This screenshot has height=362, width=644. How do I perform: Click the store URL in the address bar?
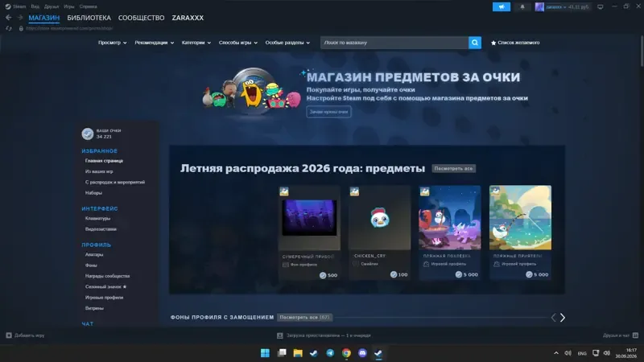pos(69,28)
